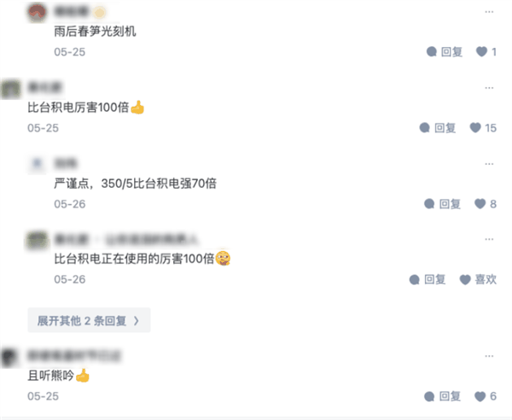Image resolution: width=512 pixels, height=420 pixels.
Task: Open more options for 雨后春笋光刻机 comment
Action: click(x=489, y=12)
